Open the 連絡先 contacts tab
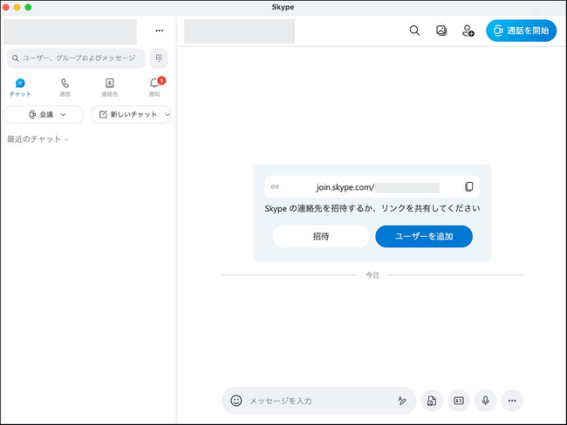The width and height of the screenshot is (567, 425). 110,88
